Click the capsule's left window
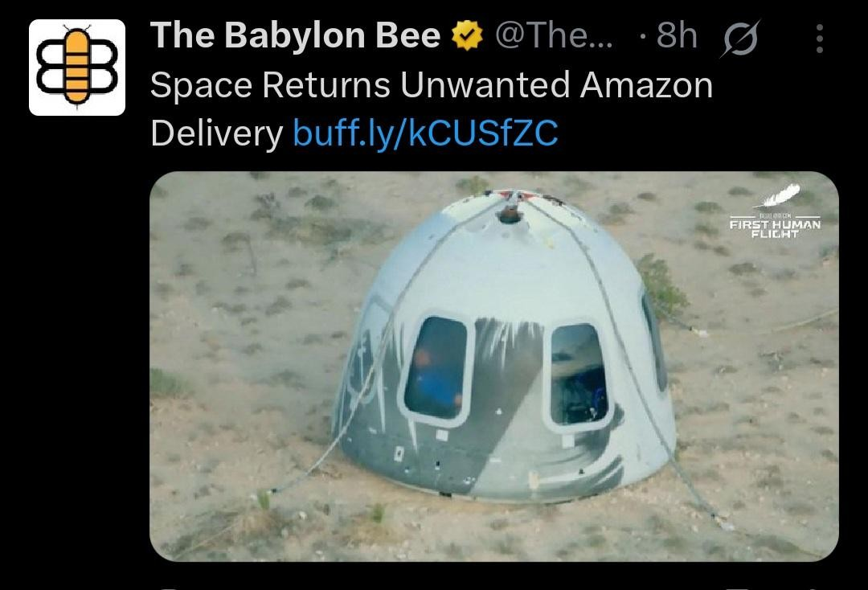 [x=436, y=369]
